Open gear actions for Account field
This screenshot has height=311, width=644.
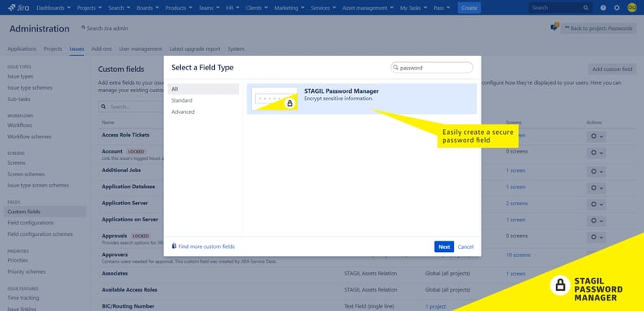tap(596, 153)
